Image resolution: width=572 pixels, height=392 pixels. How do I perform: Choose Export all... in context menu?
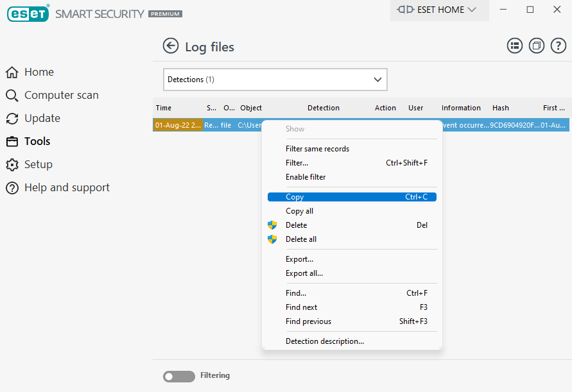(x=304, y=273)
